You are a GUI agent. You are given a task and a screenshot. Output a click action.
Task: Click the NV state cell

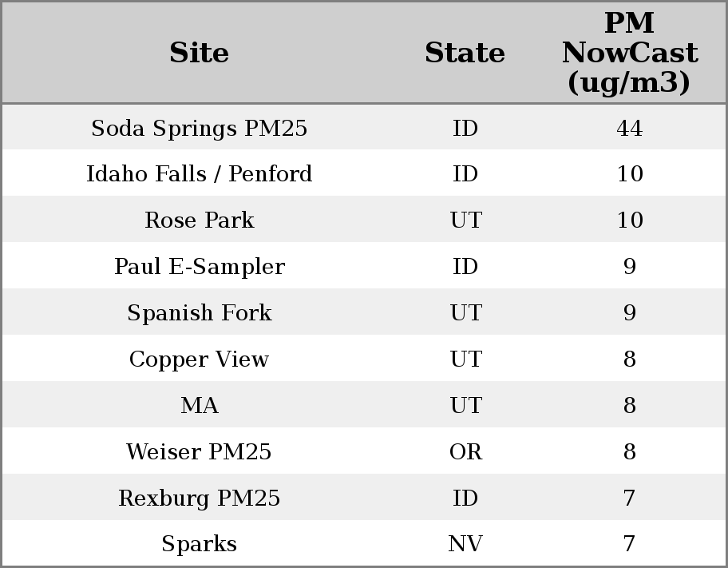point(465,544)
